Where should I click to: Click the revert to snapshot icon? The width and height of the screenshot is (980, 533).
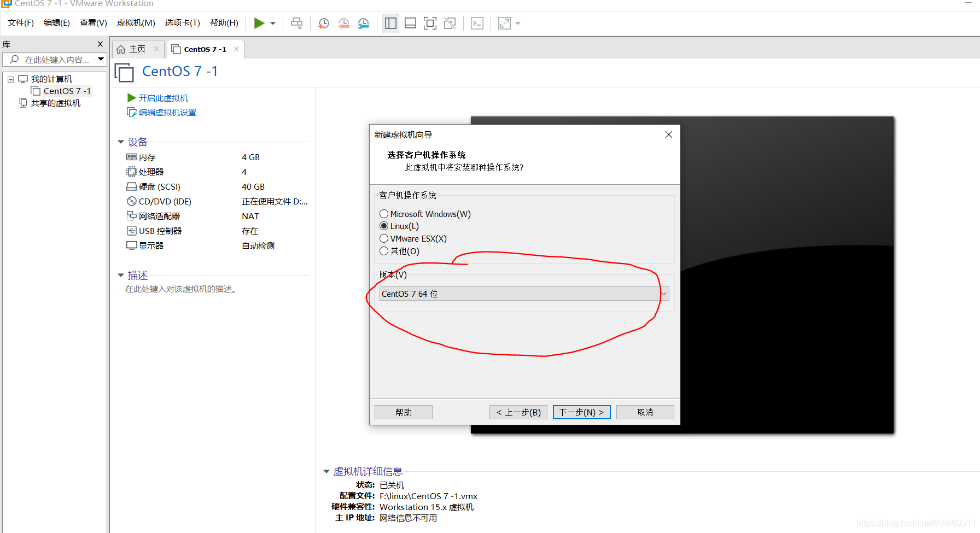tap(343, 23)
